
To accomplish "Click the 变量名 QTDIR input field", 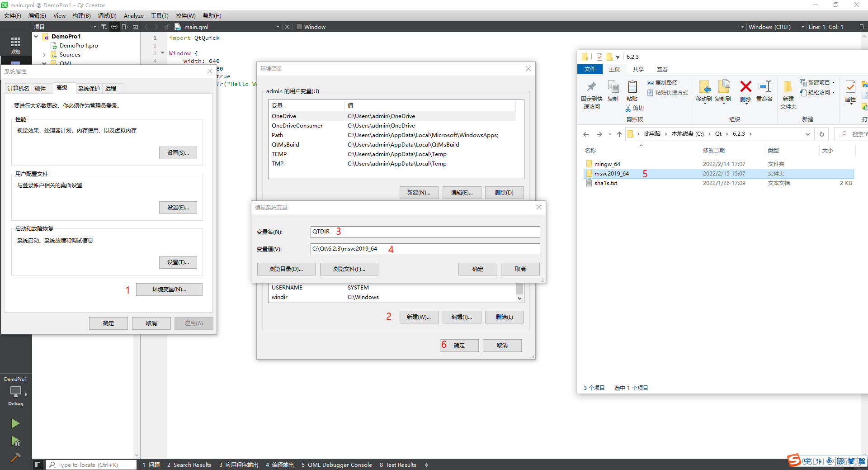I will click(425, 232).
